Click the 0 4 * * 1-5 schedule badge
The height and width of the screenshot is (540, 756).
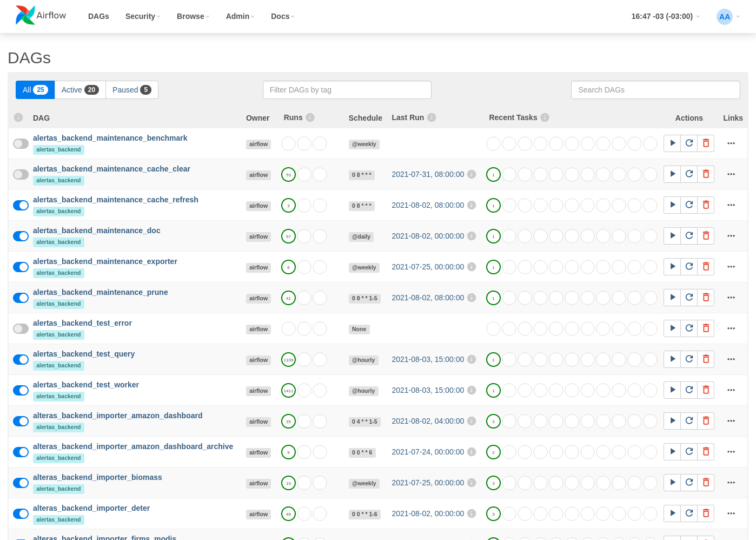coord(364,422)
